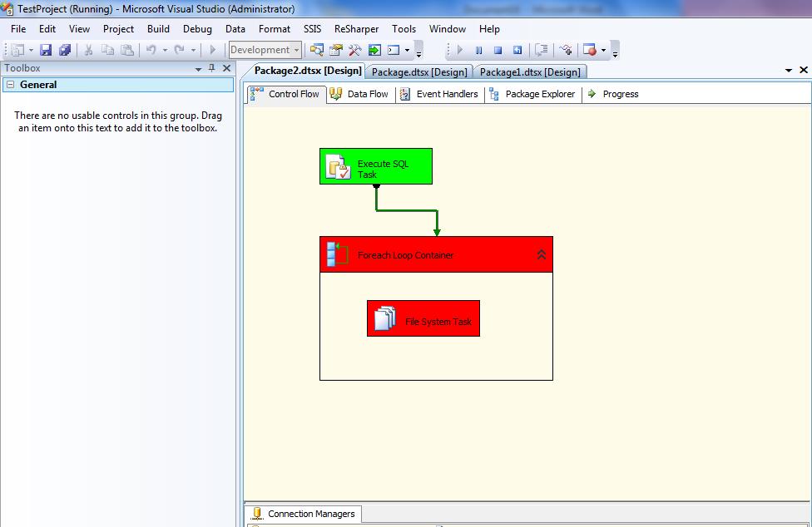The width and height of the screenshot is (812, 527).
Task: Pause debugging with Break All button
Action: pyautogui.click(x=478, y=50)
